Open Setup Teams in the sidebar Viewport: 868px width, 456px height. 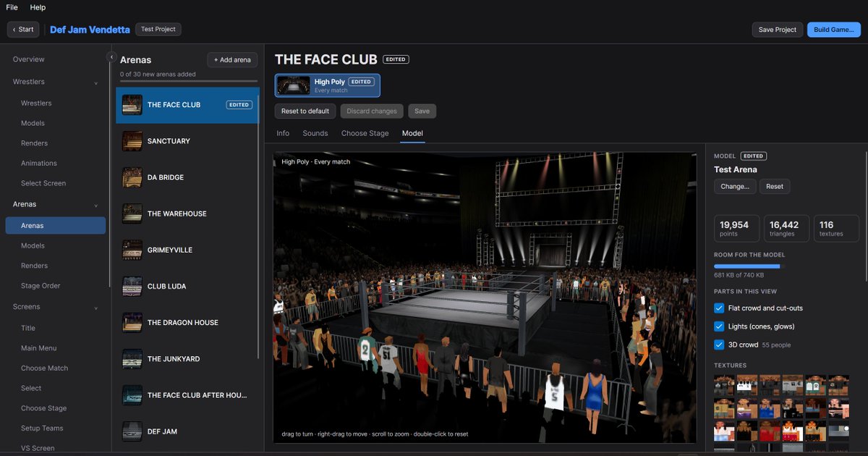pos(42,428)
